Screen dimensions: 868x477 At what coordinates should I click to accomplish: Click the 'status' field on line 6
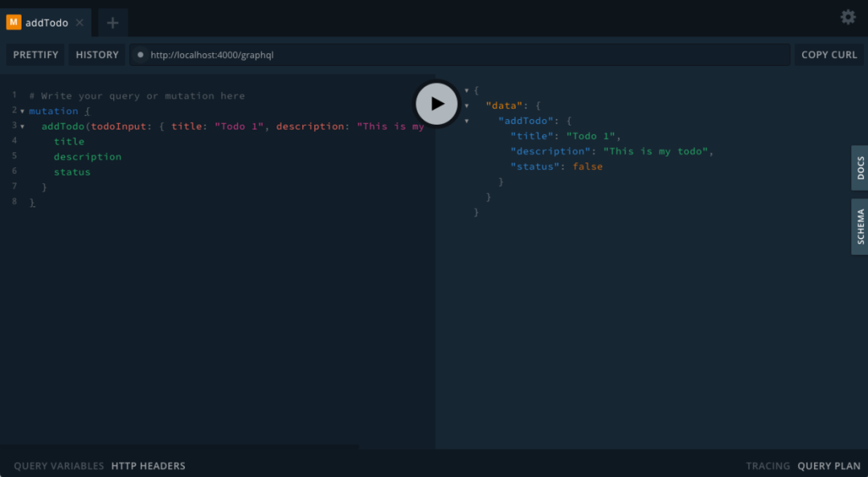point(72,172)
